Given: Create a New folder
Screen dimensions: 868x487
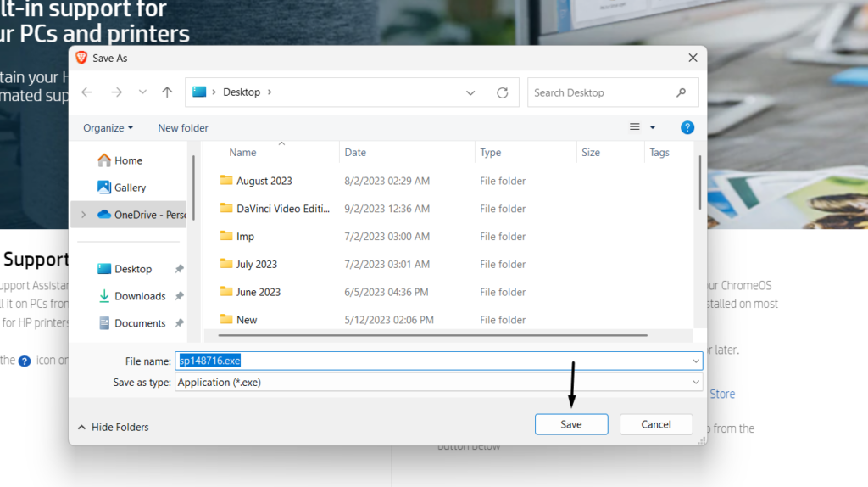Looking at the screenshot, I should 183,128.
